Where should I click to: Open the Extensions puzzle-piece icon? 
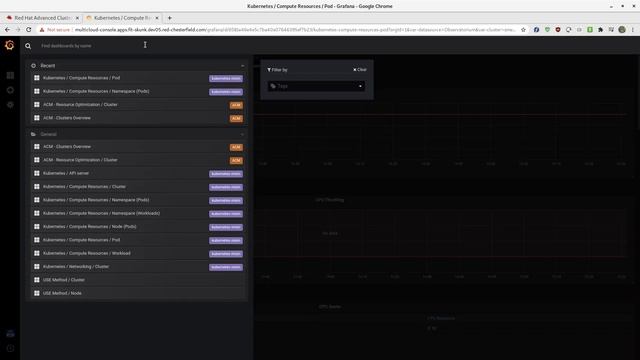600,30
